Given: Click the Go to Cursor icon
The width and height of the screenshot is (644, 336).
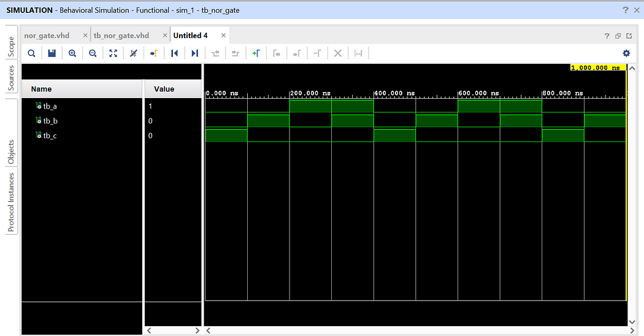Looking at the screenshot, I should (154, 53).
